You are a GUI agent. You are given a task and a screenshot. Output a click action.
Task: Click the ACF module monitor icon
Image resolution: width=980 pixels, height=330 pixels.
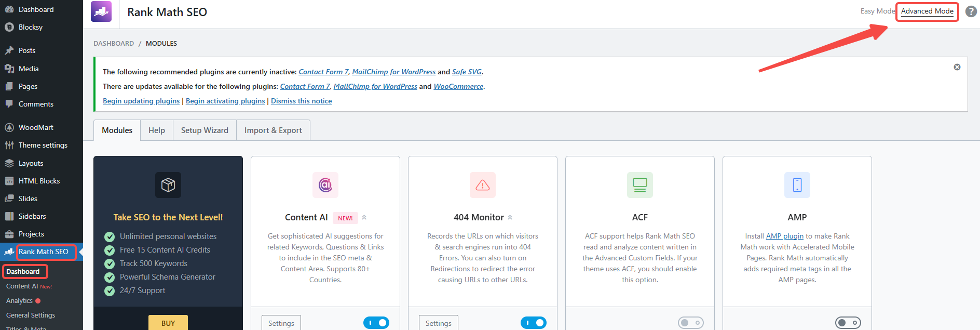point(640,185)
